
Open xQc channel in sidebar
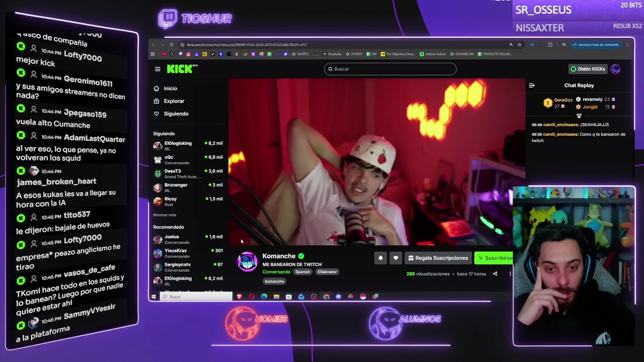coord(187,160)
